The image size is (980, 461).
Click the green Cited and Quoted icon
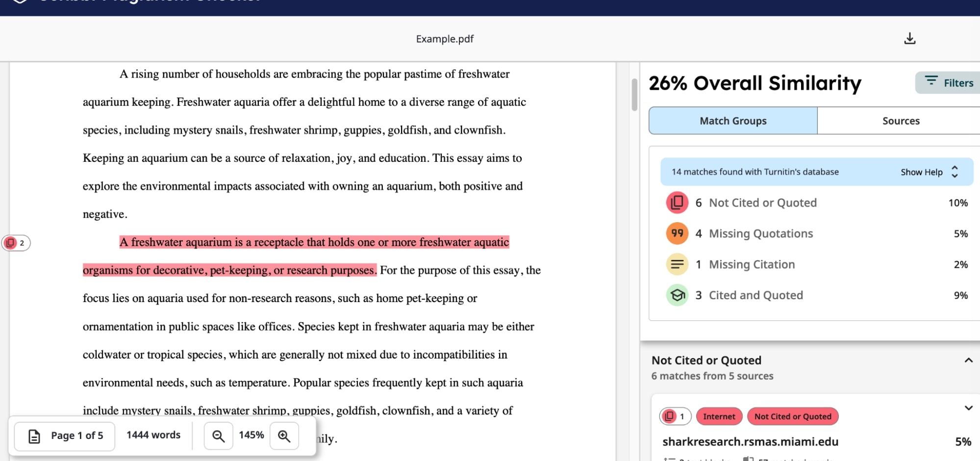coord(677,295)
